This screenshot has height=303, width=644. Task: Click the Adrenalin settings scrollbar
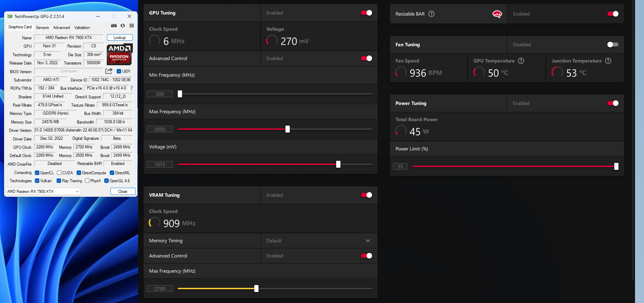pyautogui.click(x=633, y=140)
